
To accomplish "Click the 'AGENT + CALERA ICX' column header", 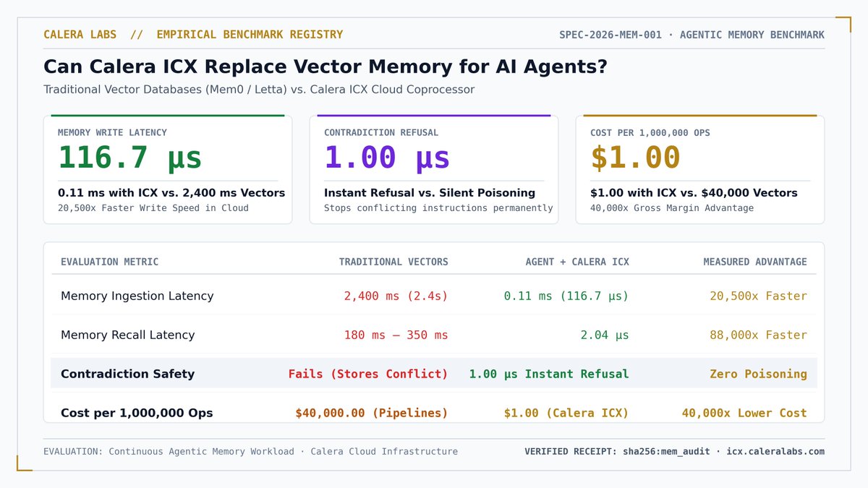I will (577, 262).
